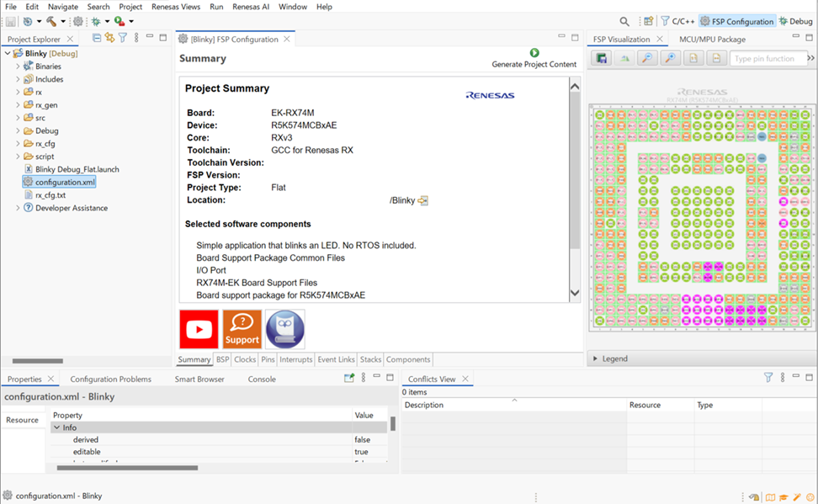Click the green bug debug icon in toolbar
Image resolution: width=818 pixels, height=504 pixels.
(96, 21)
